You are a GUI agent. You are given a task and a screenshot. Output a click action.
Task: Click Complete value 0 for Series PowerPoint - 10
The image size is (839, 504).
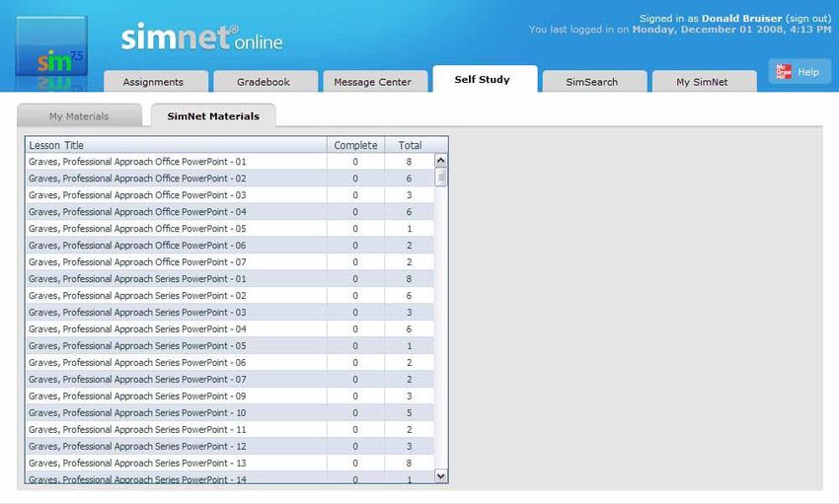[x=355, y=412]
